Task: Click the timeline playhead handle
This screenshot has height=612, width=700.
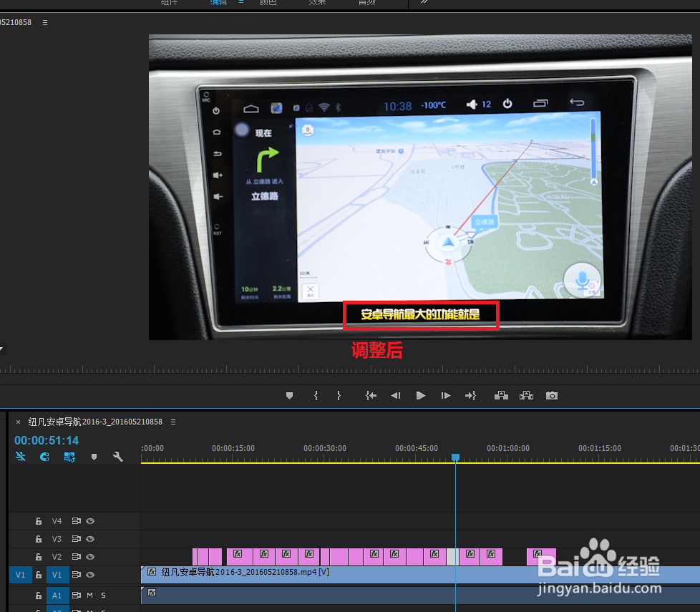Action: (x=455, y=457)
